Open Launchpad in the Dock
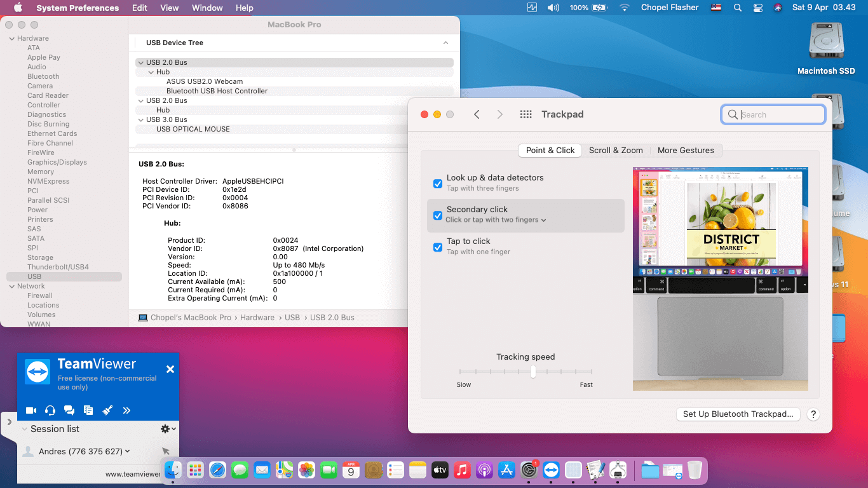Viewport: 868px width, 488px height. [195, 470]
